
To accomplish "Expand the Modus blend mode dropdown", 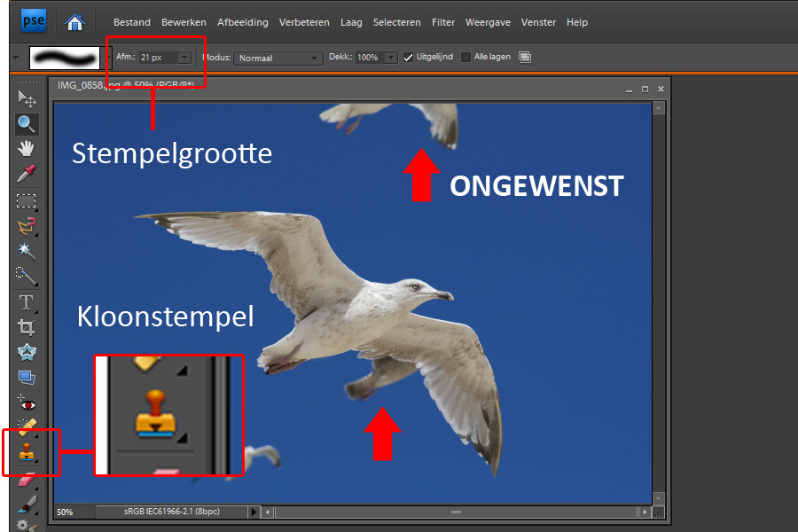I will 314,58.
